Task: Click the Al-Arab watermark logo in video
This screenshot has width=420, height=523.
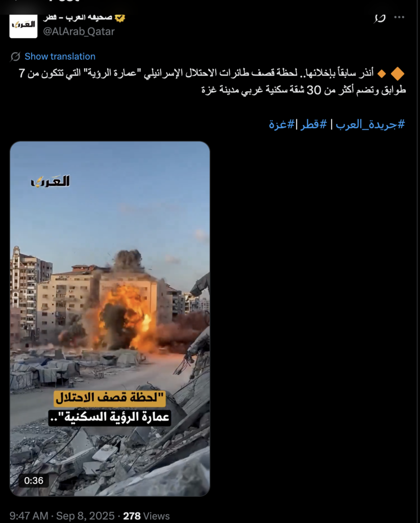Action: click(51, 181)
